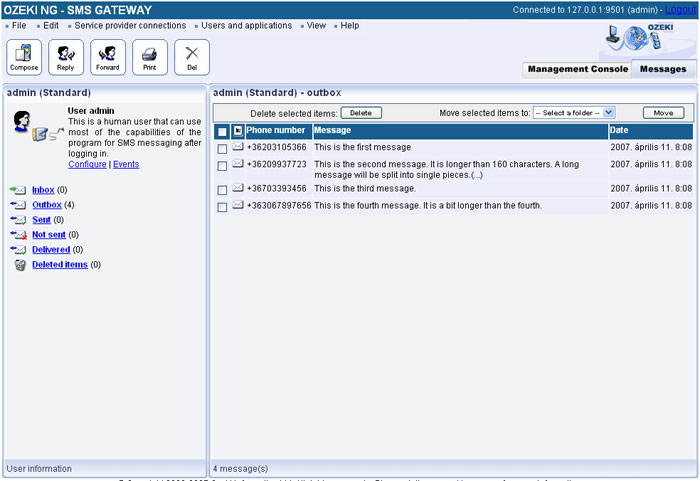Open the Delivered folder link
Image resolution: width=700 pixels, height=481 pixels.
point(51,250)
